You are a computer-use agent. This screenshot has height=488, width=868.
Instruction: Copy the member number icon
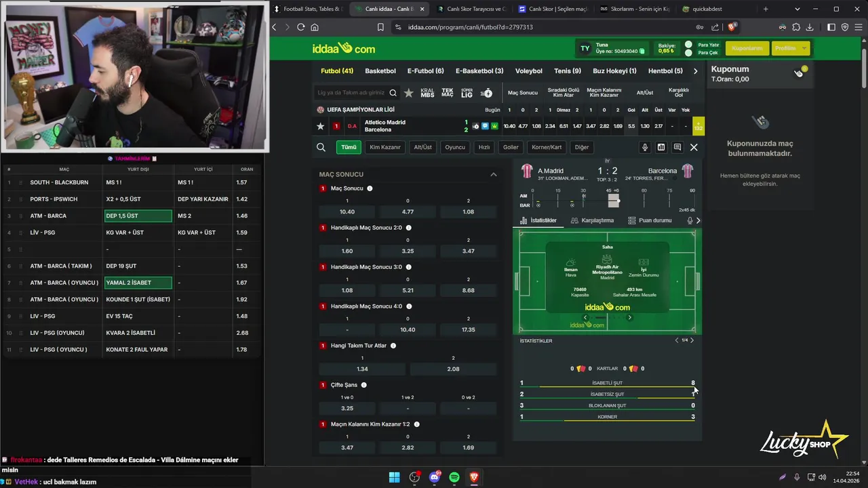(x=642, y=52)
